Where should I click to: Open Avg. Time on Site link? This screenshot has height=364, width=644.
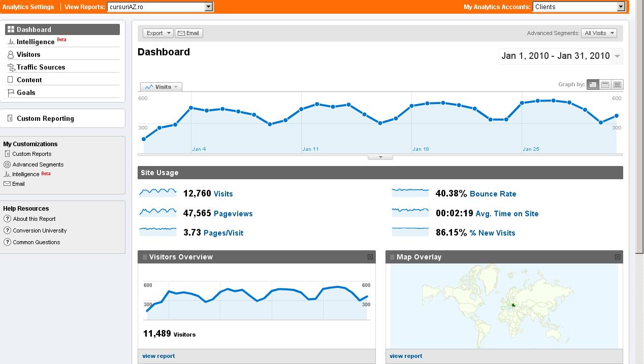point(507,214)
